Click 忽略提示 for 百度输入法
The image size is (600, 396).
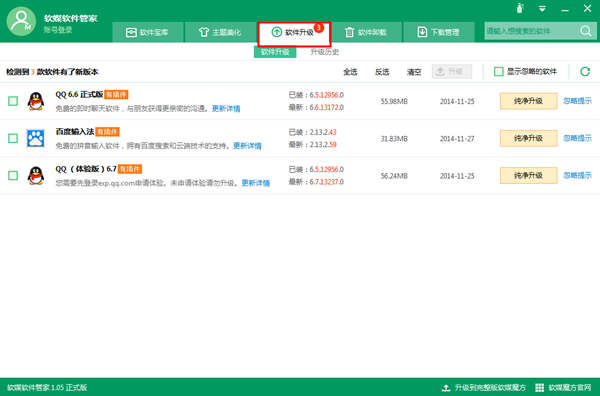[577, 138]
